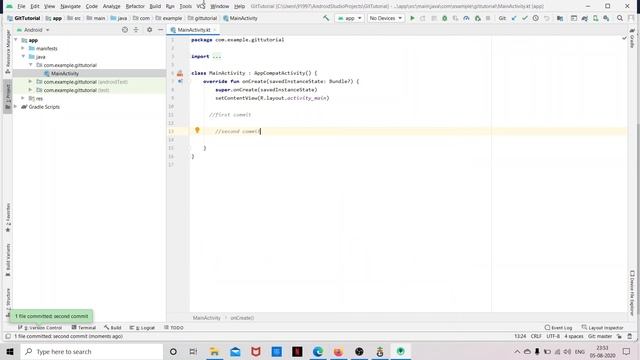
Task: Open Microsoft Edge from the taskbar
Action: (318, 351)
